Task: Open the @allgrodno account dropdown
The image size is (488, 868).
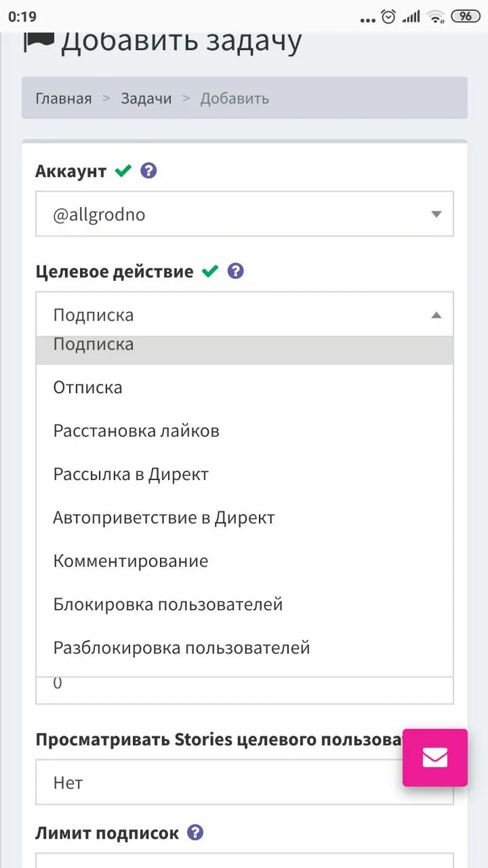Action: [245, 214]
